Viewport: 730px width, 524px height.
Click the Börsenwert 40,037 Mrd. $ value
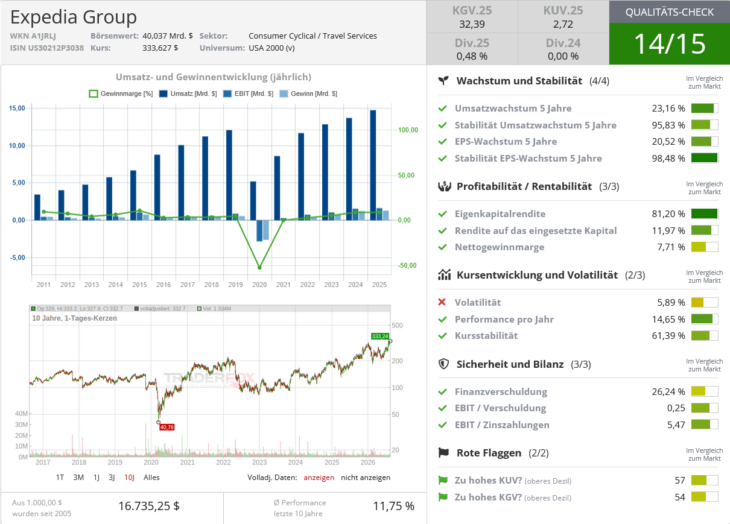pos(167,36)
